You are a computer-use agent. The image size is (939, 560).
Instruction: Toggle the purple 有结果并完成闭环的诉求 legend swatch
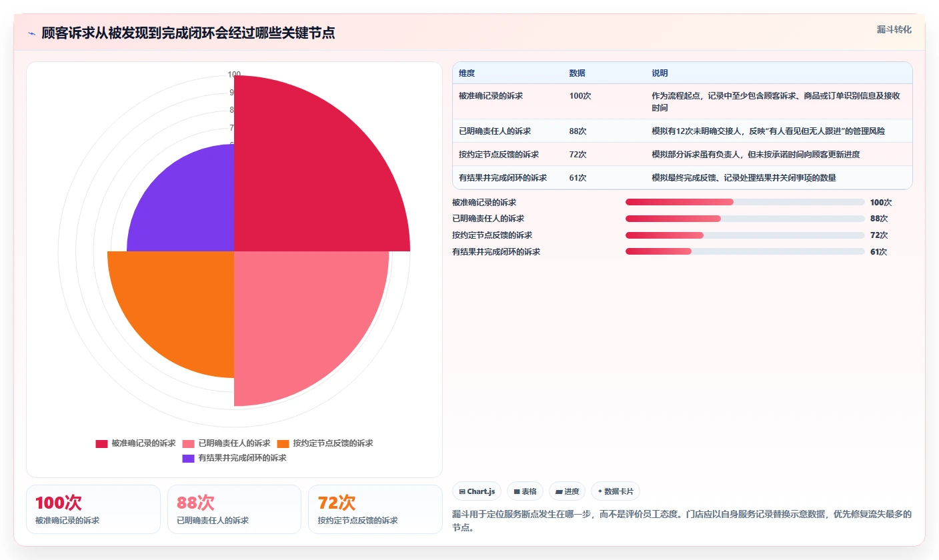pos(188,458)
